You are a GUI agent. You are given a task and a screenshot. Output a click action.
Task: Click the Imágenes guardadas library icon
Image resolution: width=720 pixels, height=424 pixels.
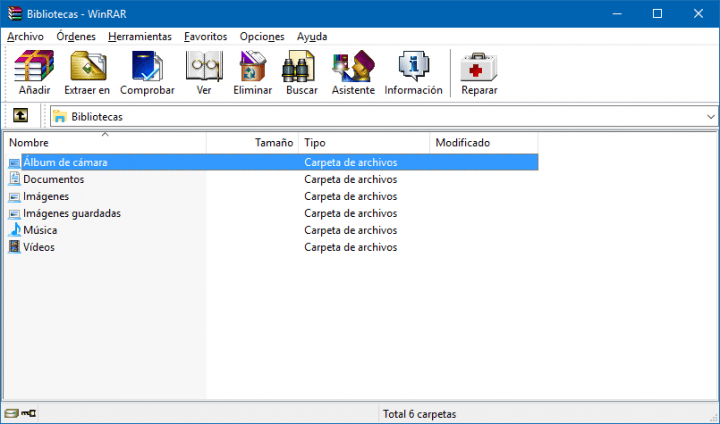click(14, 214)
